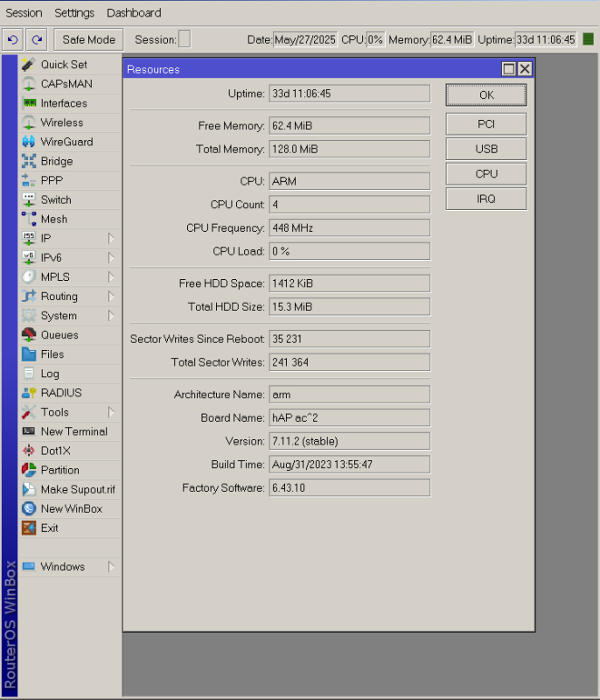Click the Queues icon in sidebar
This screenshot has width=600, height=700.
[29, 335]
